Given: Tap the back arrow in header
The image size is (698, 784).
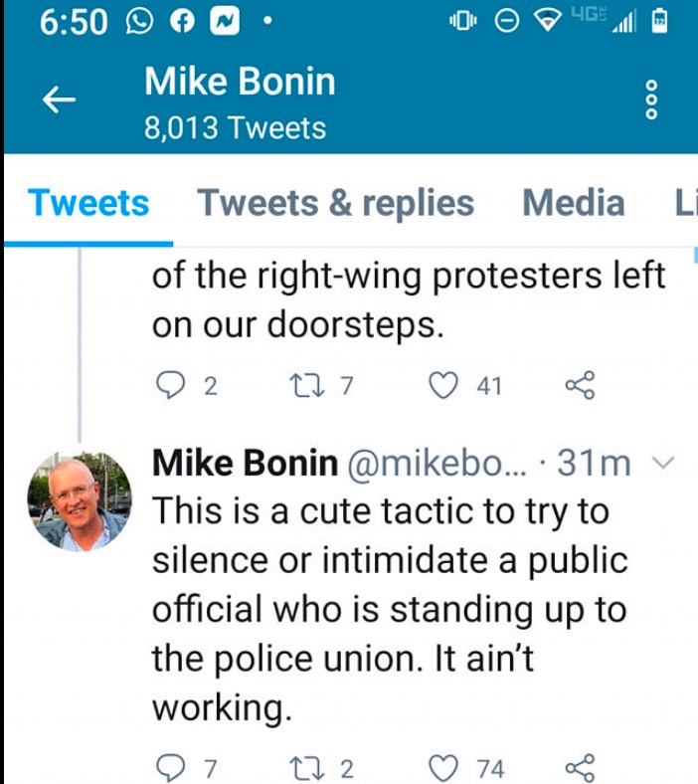Looking at the screenshot, I should point(60,99).
